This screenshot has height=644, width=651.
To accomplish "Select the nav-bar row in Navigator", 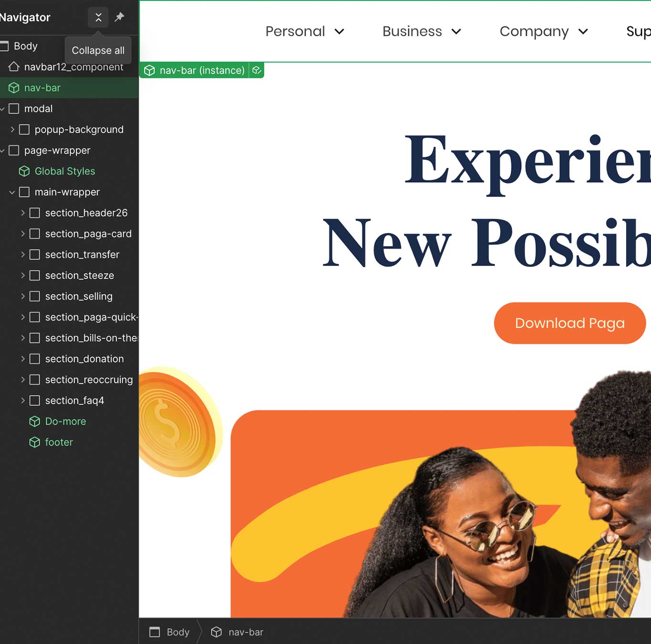I will point(69,88).
